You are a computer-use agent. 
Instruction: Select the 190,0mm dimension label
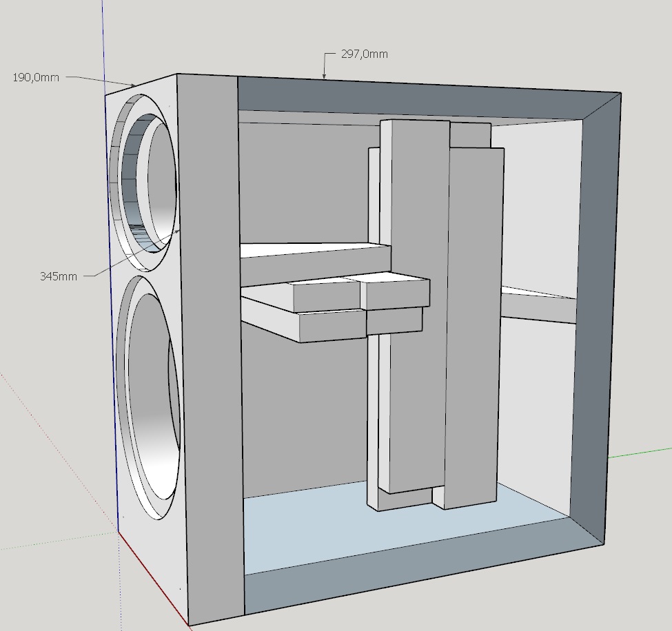tap(36, 78)
